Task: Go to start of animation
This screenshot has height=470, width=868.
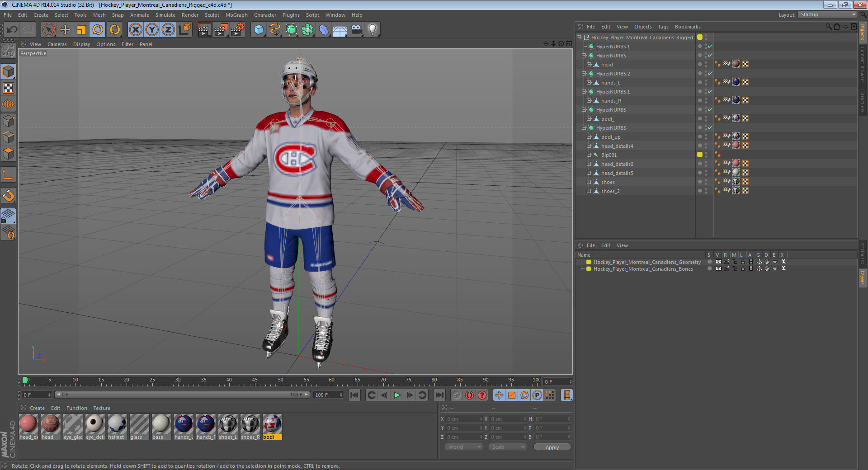Action: tap(354, 395)
